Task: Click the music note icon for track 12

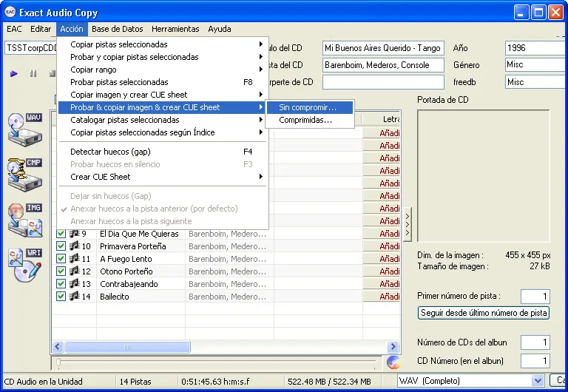Action: click(74, 271)
